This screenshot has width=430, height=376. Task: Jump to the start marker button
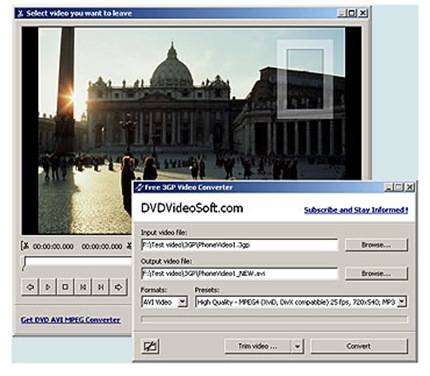(x=83, y=287)
